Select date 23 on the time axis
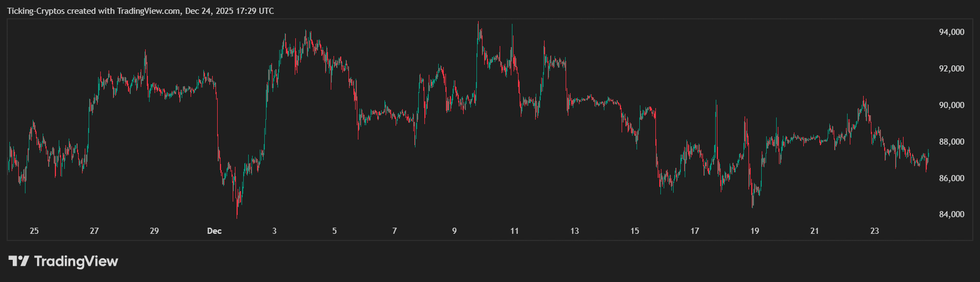This screenshot has height=282, width=980. (x=875, y=231)
